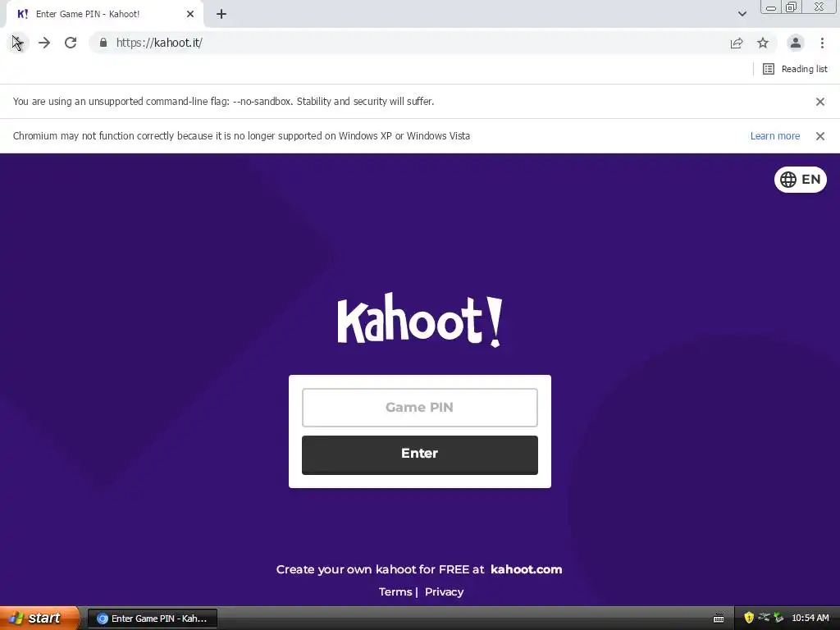Open the EN language selector
840x630 pixels.
(801, 180)
